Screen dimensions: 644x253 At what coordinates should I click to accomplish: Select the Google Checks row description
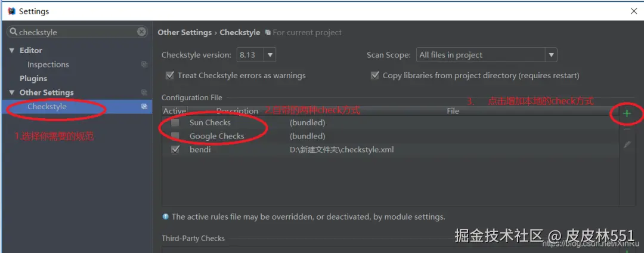pos(217,136)
